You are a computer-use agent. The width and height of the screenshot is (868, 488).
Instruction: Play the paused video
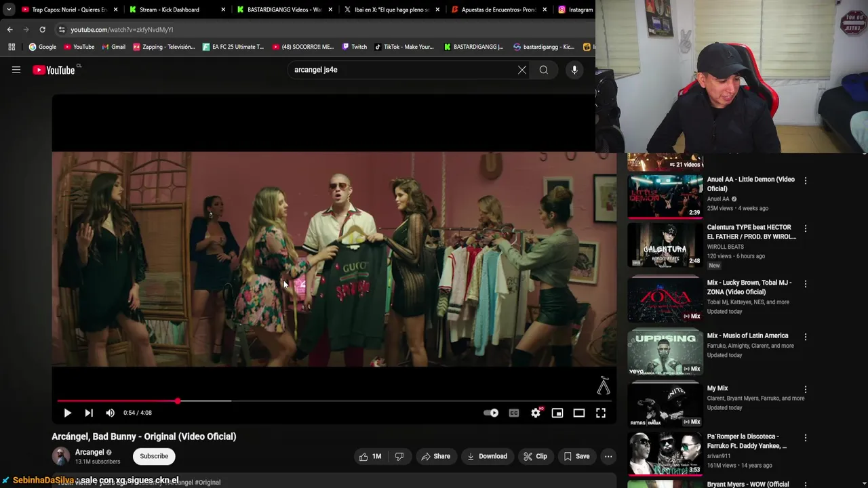point(67,413)
